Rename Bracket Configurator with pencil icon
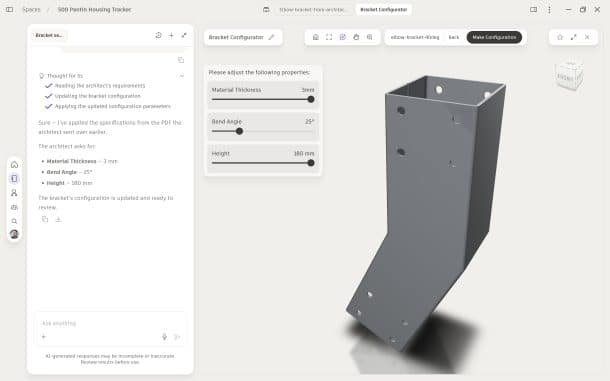610x381 pixels. (x=272, y=37)
